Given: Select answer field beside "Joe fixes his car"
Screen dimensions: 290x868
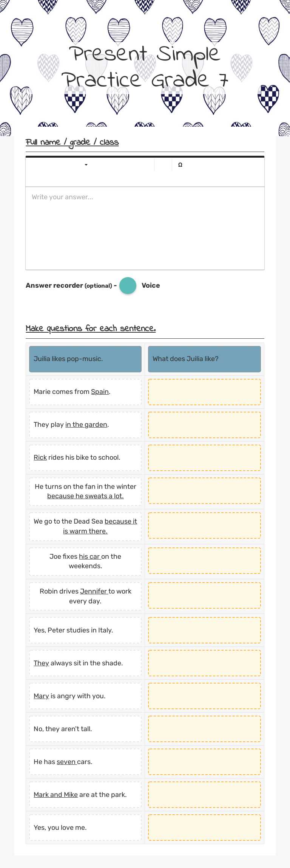Looking at the screenshot, I should pos(204,561).
